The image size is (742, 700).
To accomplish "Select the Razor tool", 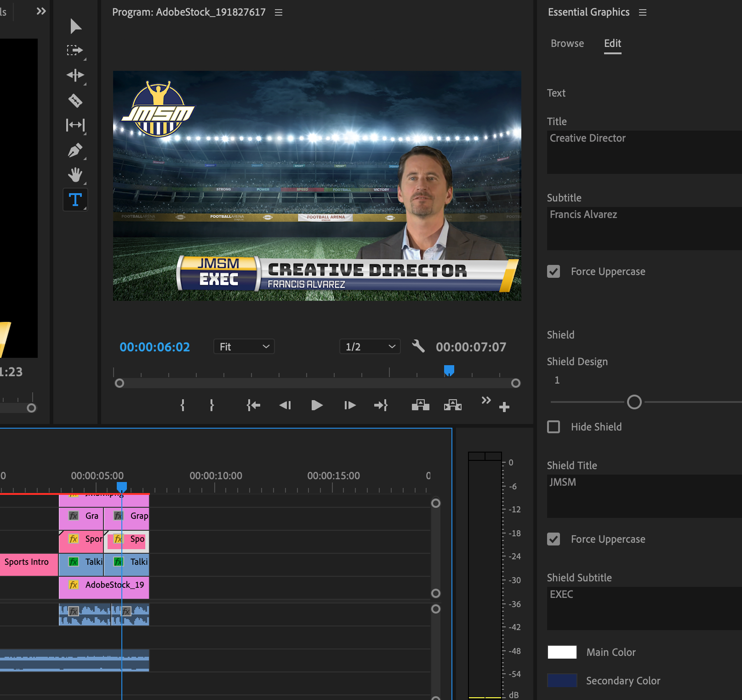I will coord(75,100).
